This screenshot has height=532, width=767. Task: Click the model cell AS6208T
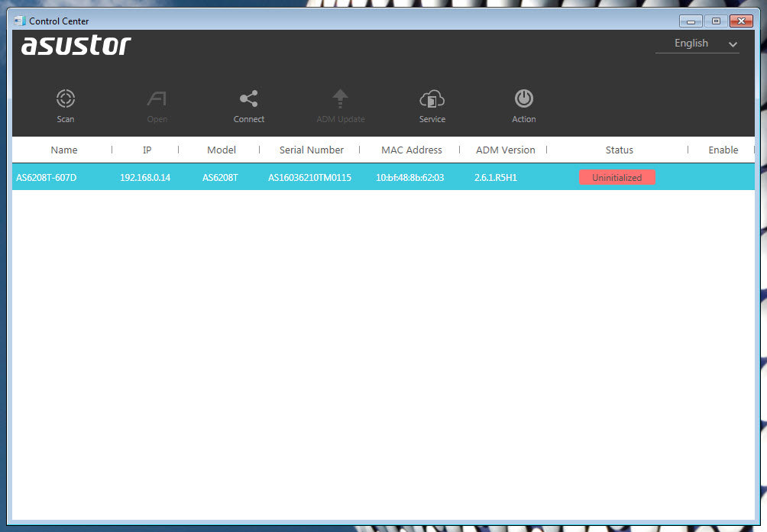tap(221, 177)
